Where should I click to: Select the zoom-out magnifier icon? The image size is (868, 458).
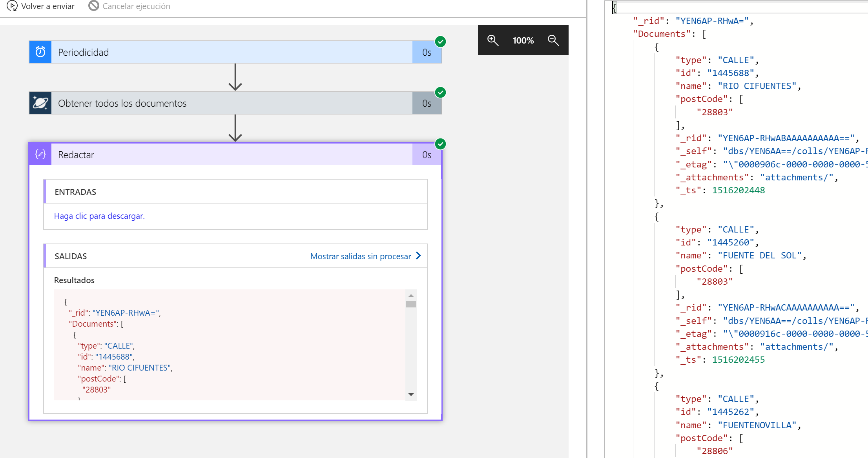coord(554,40)
